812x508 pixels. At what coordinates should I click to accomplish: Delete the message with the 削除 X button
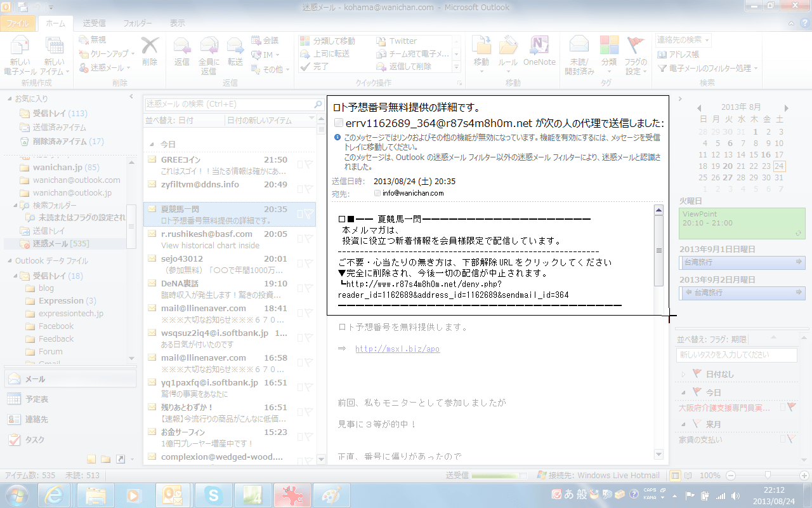point(150,51)
